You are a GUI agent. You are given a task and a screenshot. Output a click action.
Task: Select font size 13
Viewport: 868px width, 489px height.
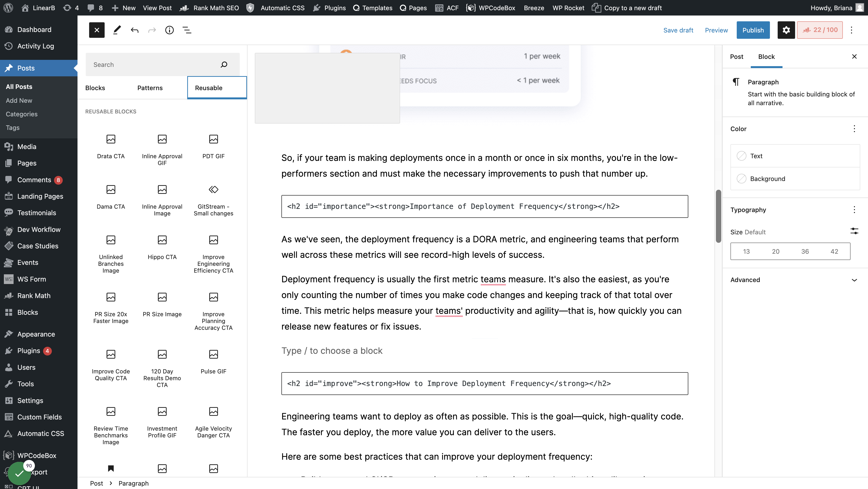click(x=746, y=251)
